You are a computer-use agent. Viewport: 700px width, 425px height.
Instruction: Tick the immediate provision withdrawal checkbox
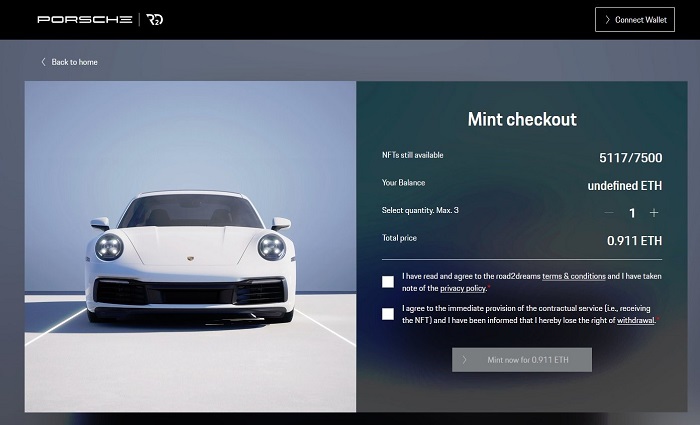point(388,314)
